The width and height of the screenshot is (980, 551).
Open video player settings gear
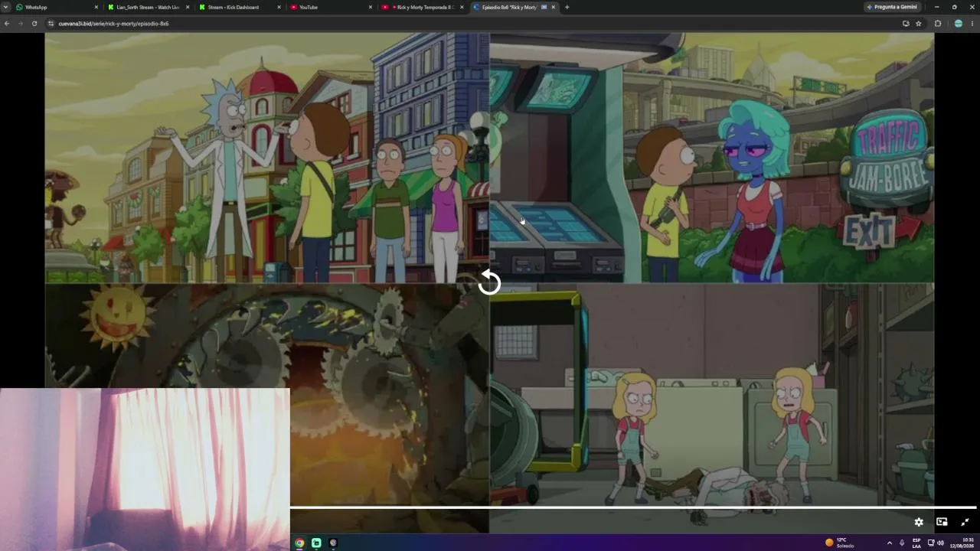(x=919, y=522)
